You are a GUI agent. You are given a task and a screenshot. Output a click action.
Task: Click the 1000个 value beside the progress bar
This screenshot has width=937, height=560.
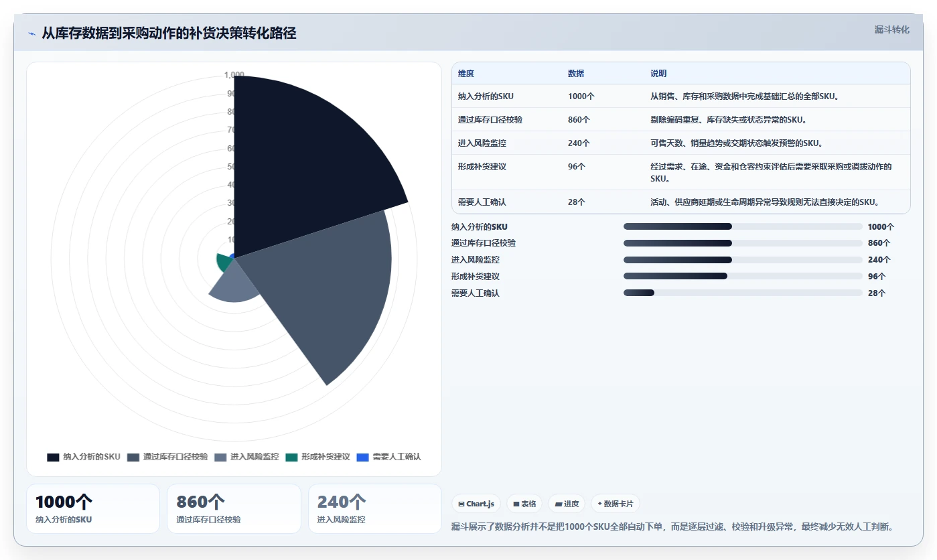click(x=881, y=227)
